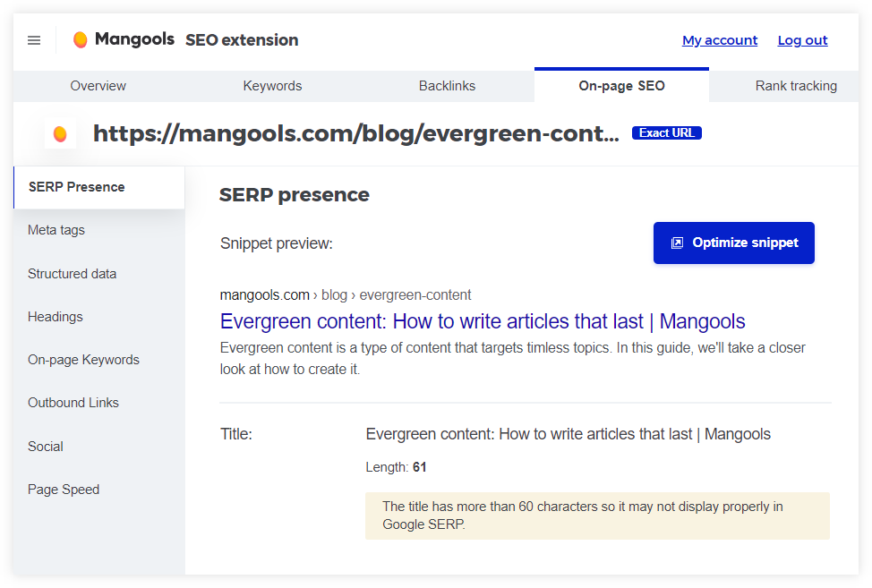Click the Mangools logo in header
Screen dimensions: 872x588
point(124,39)
